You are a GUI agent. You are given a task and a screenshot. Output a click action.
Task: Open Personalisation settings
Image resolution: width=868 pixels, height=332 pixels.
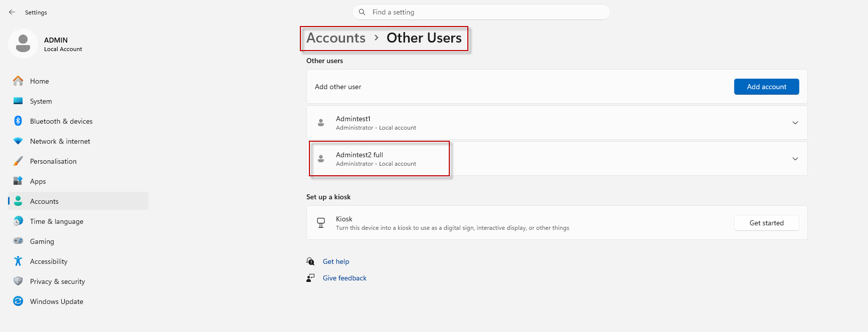click(78, 161)
